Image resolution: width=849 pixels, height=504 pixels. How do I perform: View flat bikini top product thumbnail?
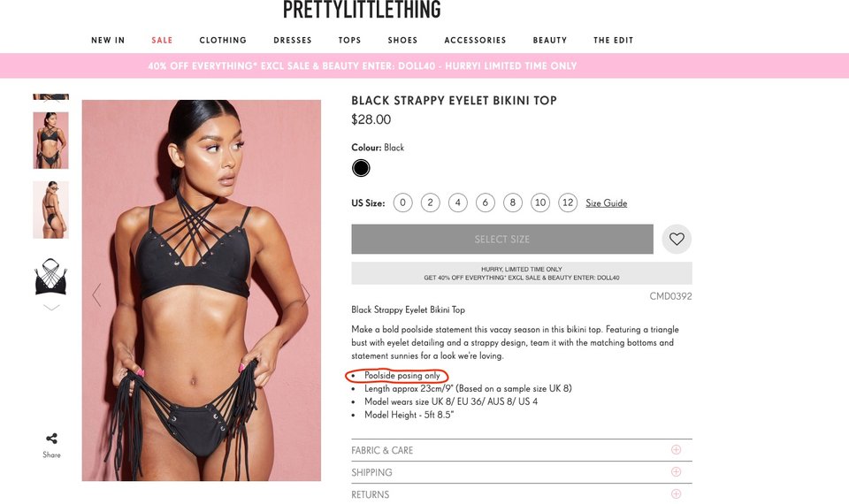51,277
